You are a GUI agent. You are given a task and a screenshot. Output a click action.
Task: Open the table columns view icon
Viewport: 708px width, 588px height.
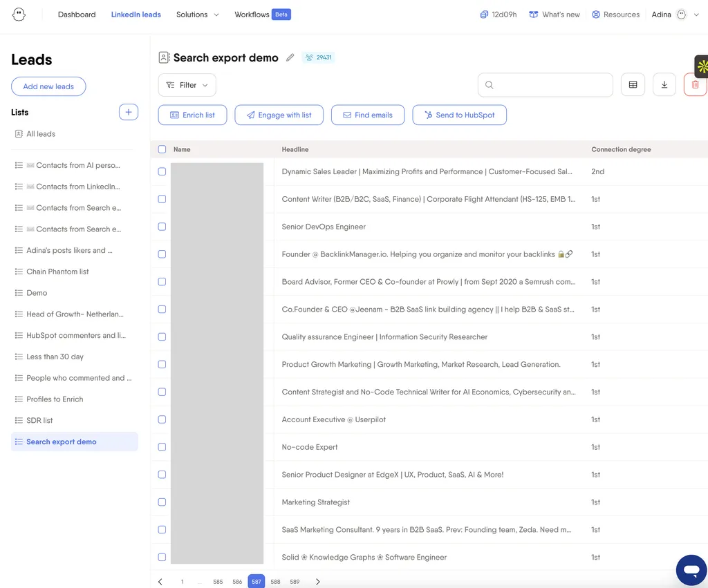click(633, 85)
